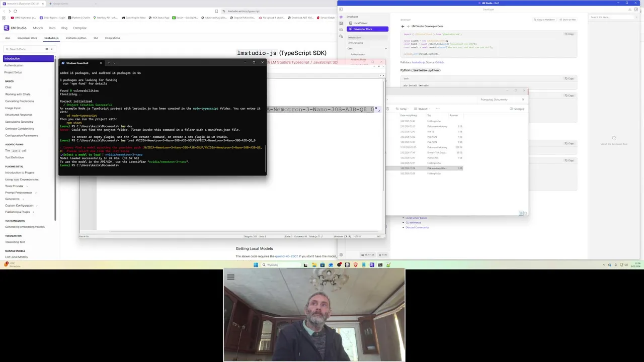This screenshot has width=644, height=362.
Task: Expand Prompt Preprocessor sidebar item
Action: pyautogui.click(x=37, y=193)
